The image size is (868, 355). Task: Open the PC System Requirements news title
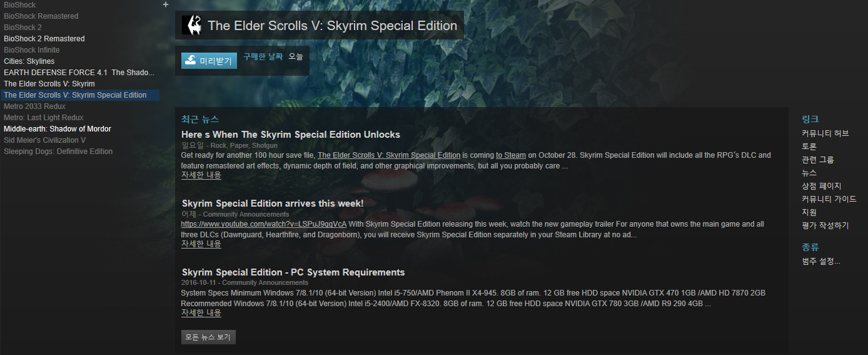[x=293, y=272]
